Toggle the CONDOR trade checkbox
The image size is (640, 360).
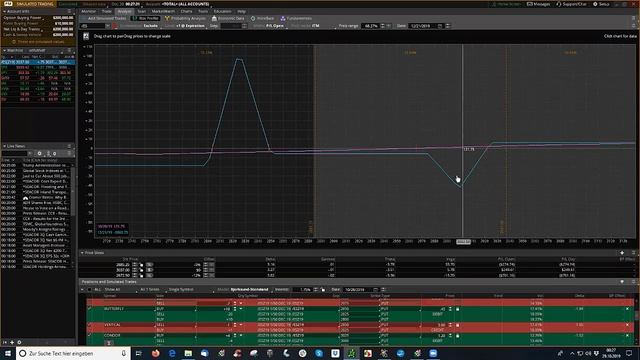click(90, 336)
